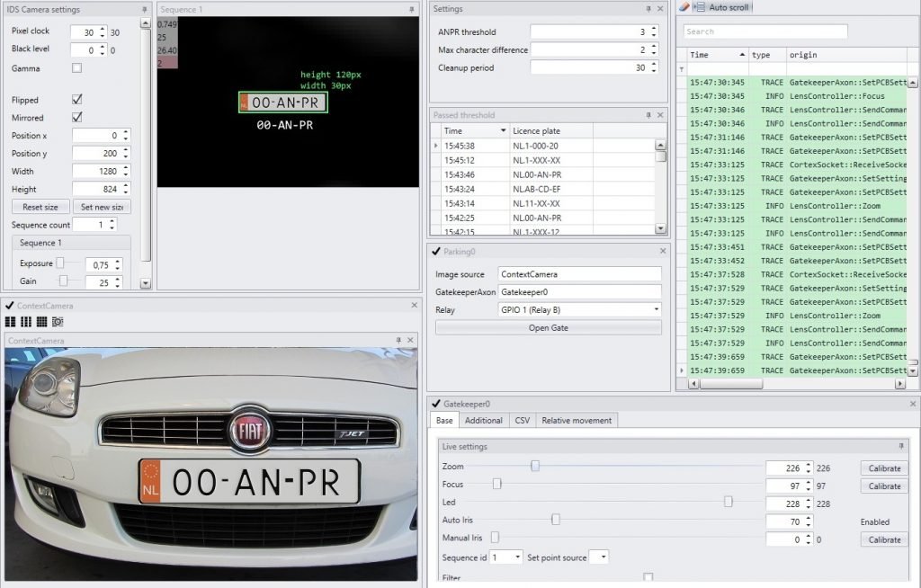Pin the Live settings panel
The height and width of the screenshot is (588, 921).
point(901,447)
